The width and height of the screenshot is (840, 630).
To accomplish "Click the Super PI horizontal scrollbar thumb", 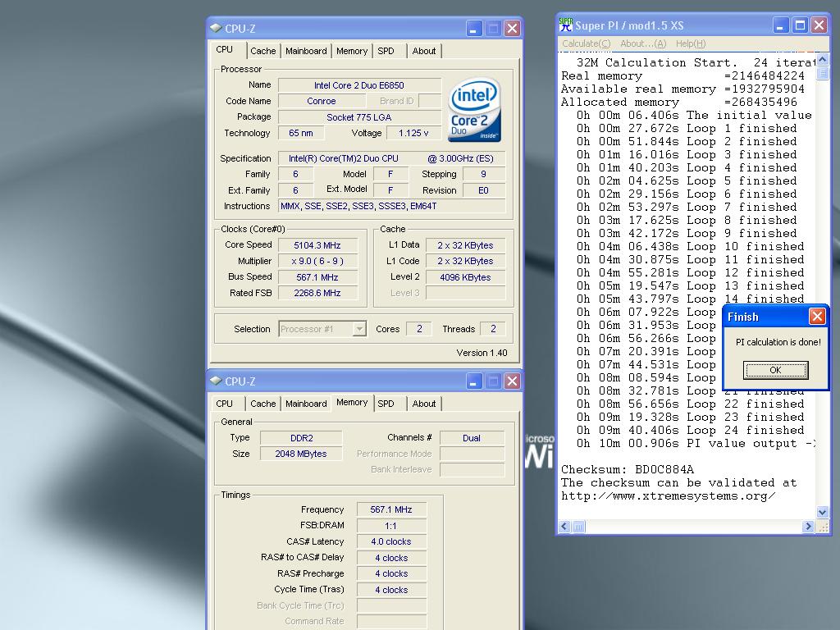I will tap(578, 527).
